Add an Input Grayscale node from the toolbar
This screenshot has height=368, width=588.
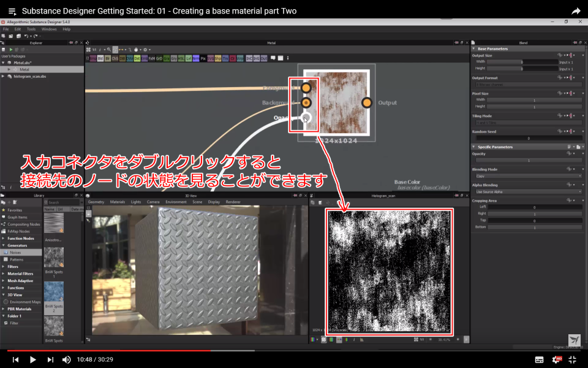[x=257, y=58]
